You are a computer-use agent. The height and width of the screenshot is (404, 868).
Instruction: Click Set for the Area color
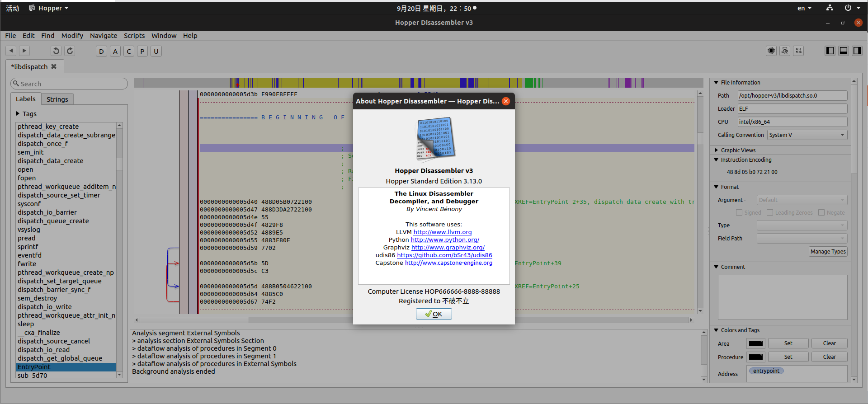pyautogui.click(x=788, y=343)
